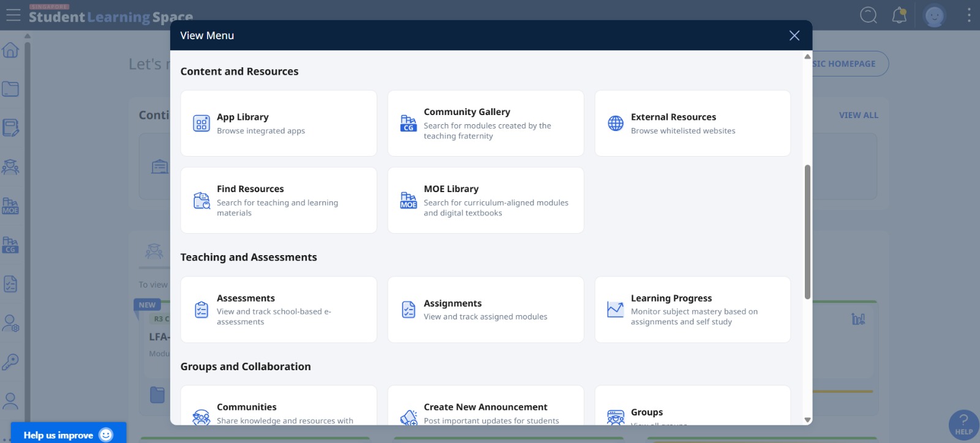Close the View Menu dialog
Screen dimensions: 980x443
tap(794, 35)
